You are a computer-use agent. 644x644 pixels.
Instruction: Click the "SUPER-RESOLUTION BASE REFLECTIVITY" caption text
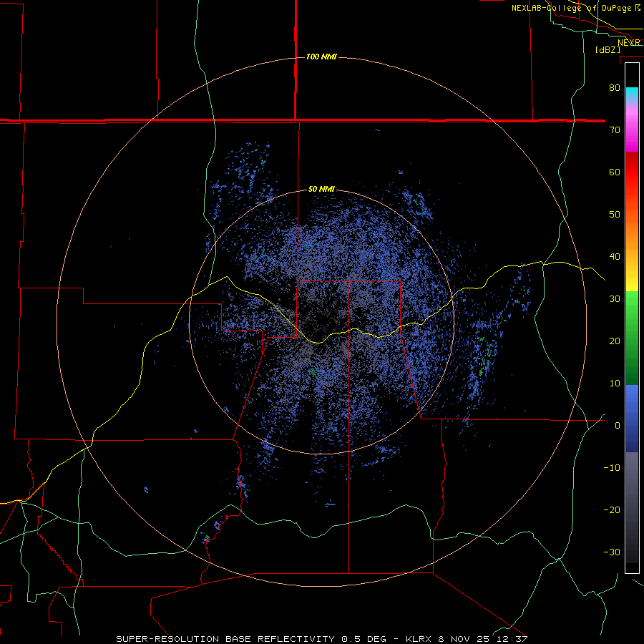click(x=225, y=639)
